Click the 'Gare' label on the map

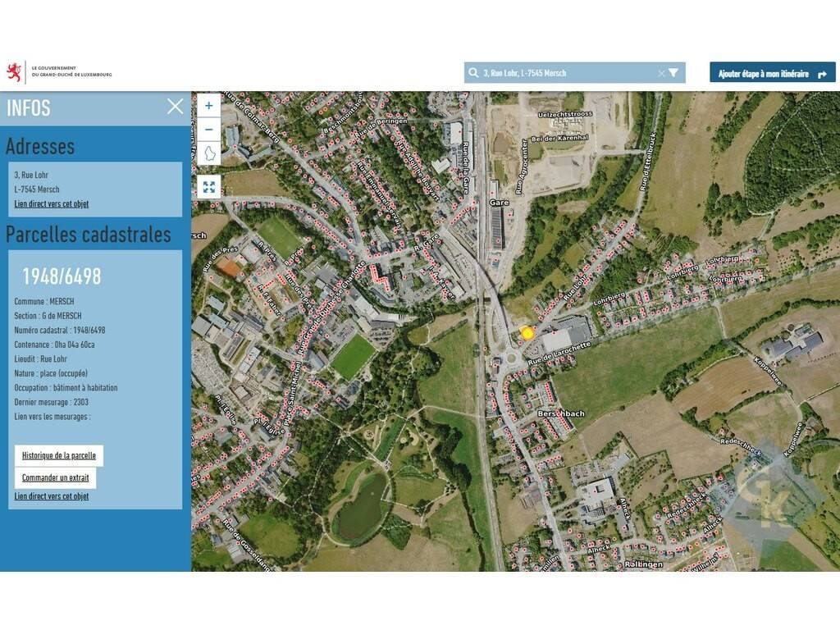499,202
